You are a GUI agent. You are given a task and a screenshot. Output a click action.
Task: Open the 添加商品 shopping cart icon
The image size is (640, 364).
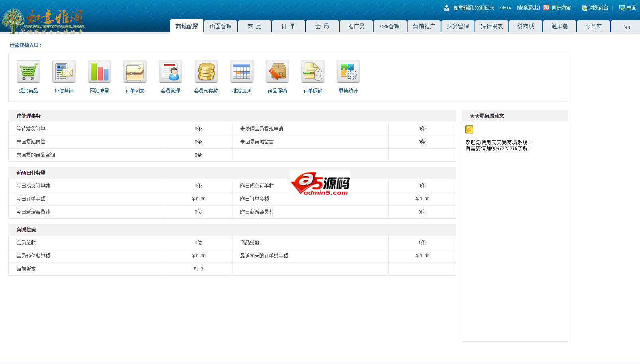pyautogui.click(x=28, y=72)
